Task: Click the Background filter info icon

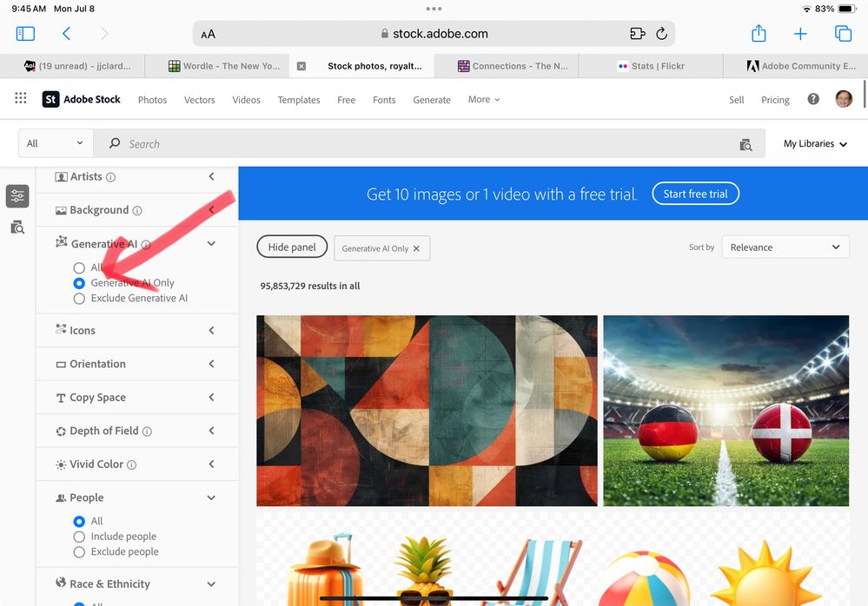Action: click(137, 211)
